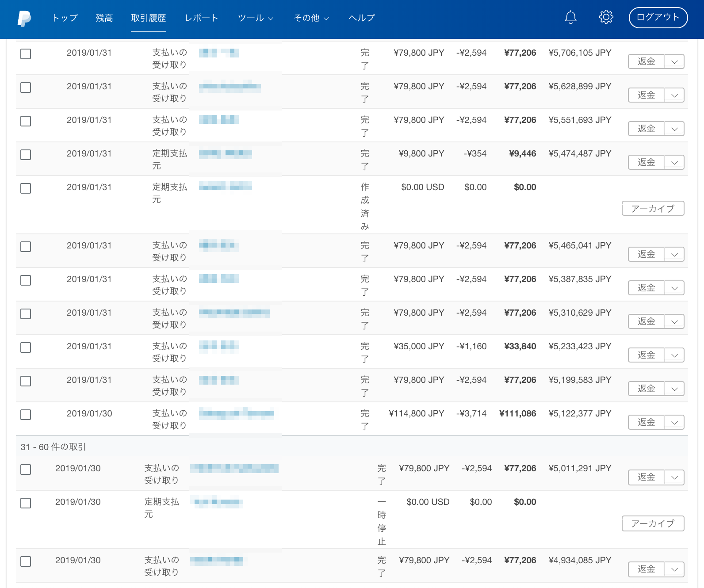This screenshot has height=588, width=704.
Task: Open 返金 dropdown arrow for ¥5,628,899 row
Action: (674, 95)
